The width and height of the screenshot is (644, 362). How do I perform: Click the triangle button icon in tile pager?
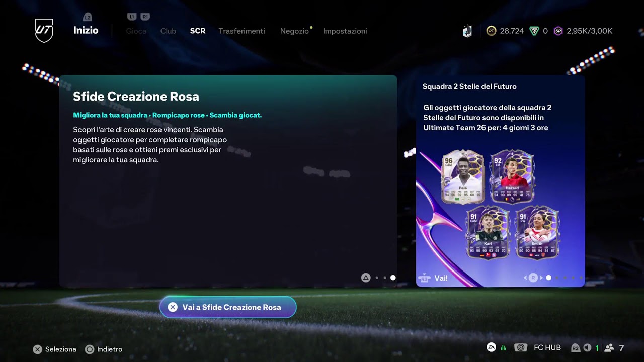click(366, 278)
